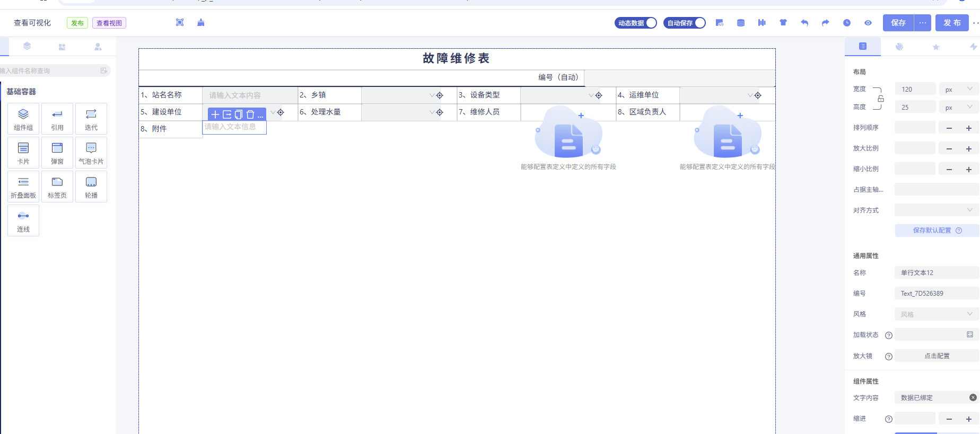Viewport: 980px width, 434px height.
Task: Switch to the star tab in right panel
Action: pos(936,47)
